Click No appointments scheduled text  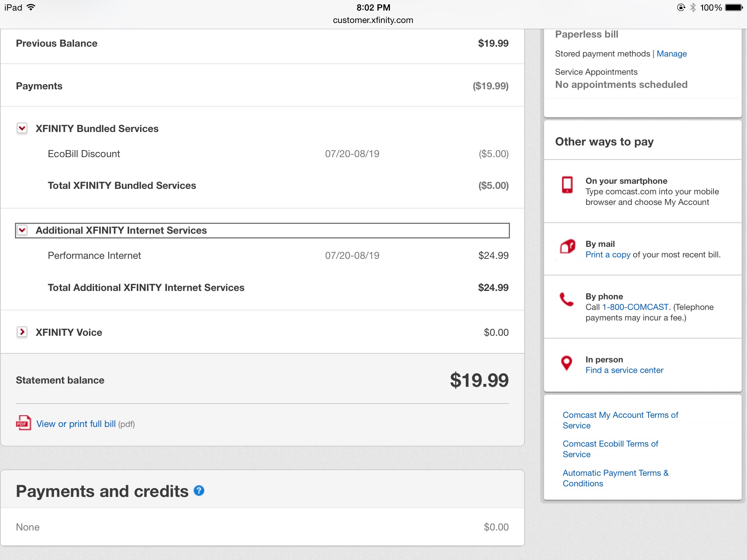621,85
